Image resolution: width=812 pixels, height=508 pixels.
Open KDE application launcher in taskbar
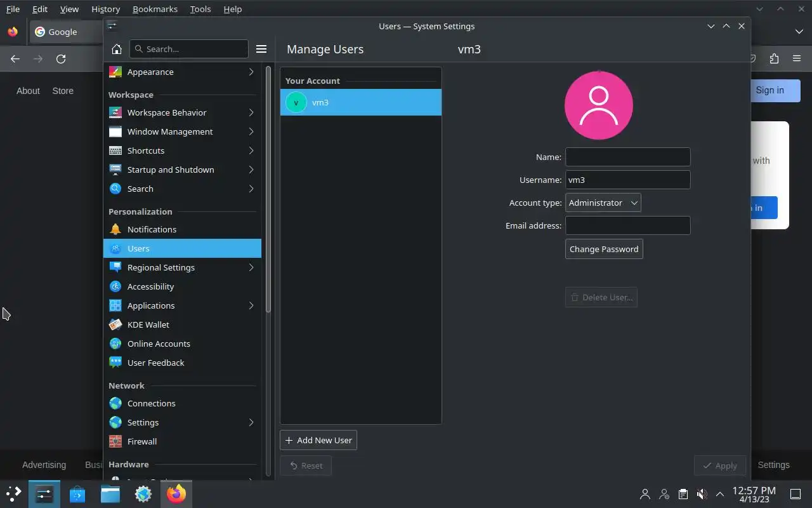[x=13, y=493]
